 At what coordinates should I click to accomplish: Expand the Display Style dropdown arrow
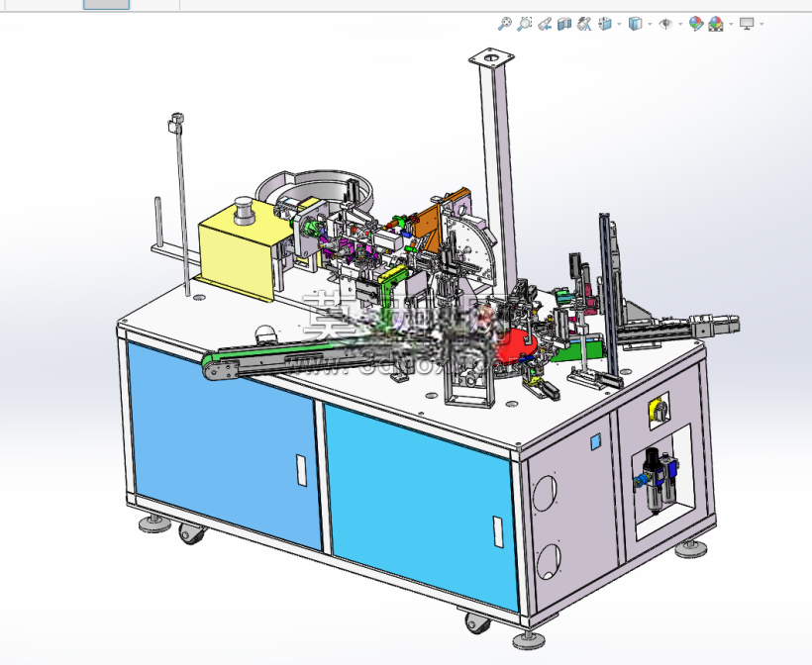click(x=650, y=25)
